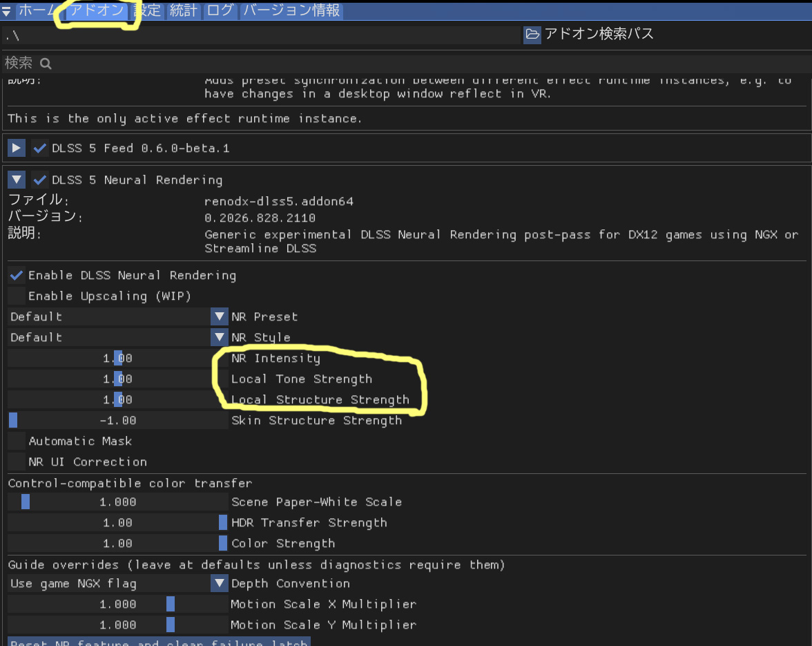This screenshot has width=812, height=646.
Task: Disable the DLSS 5 Neural Rendering addon checkbox
Action: pos(39,180)
